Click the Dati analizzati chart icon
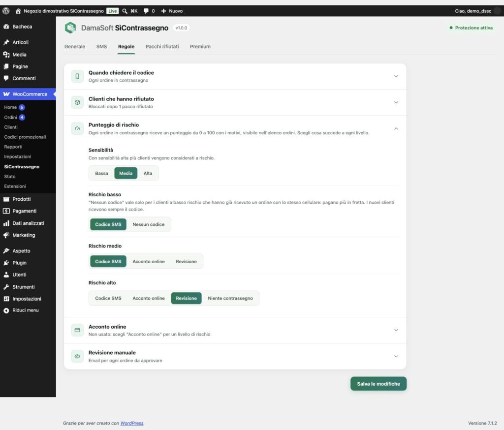The width and height of the screenshot is (504, 430). coord(6,223)
